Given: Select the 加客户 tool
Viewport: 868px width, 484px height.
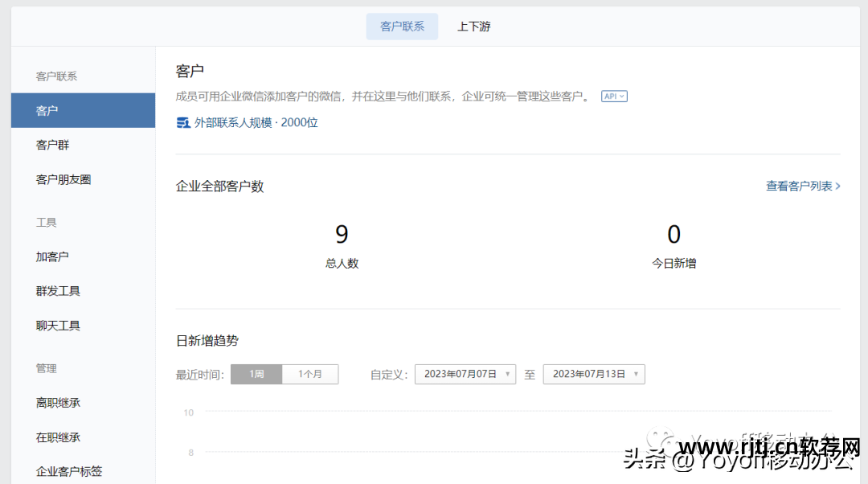Looking at the screenshot, I should click(51, 256).
